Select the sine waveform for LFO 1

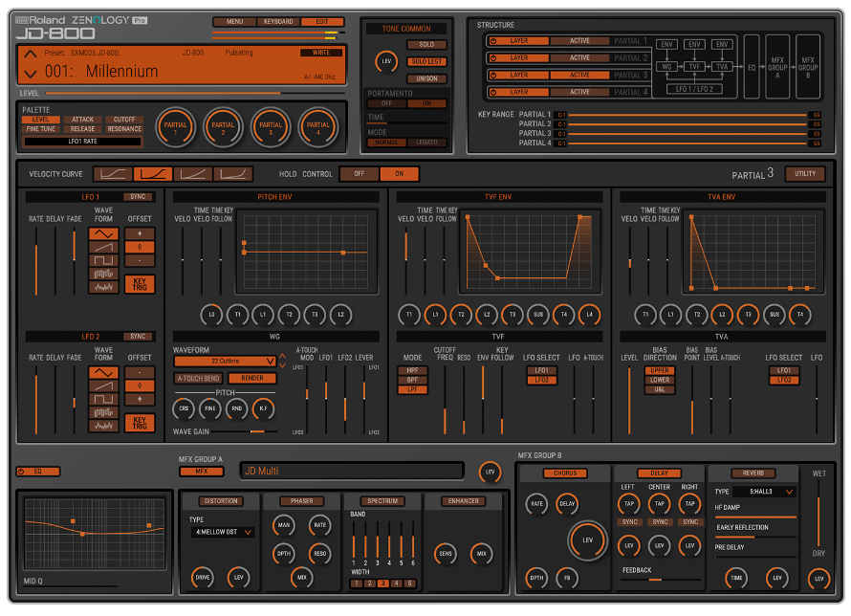(x=103, y=234)
